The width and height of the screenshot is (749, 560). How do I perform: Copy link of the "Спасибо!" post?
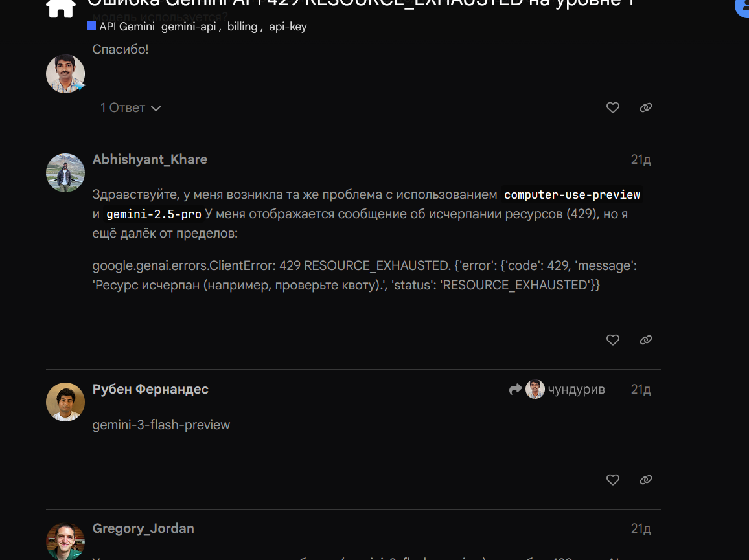[x=645, y=107]
